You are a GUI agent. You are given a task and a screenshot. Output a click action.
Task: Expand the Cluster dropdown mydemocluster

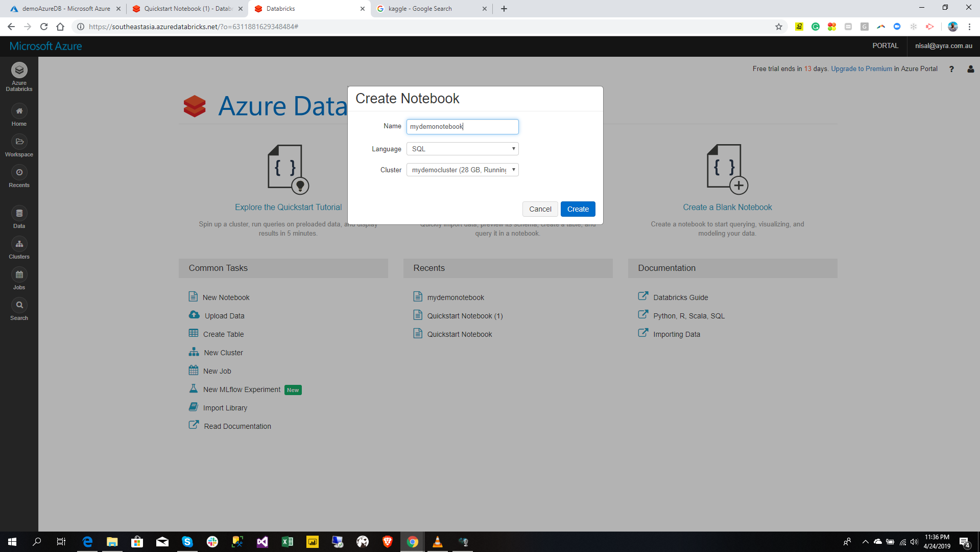tap(462, 170)
